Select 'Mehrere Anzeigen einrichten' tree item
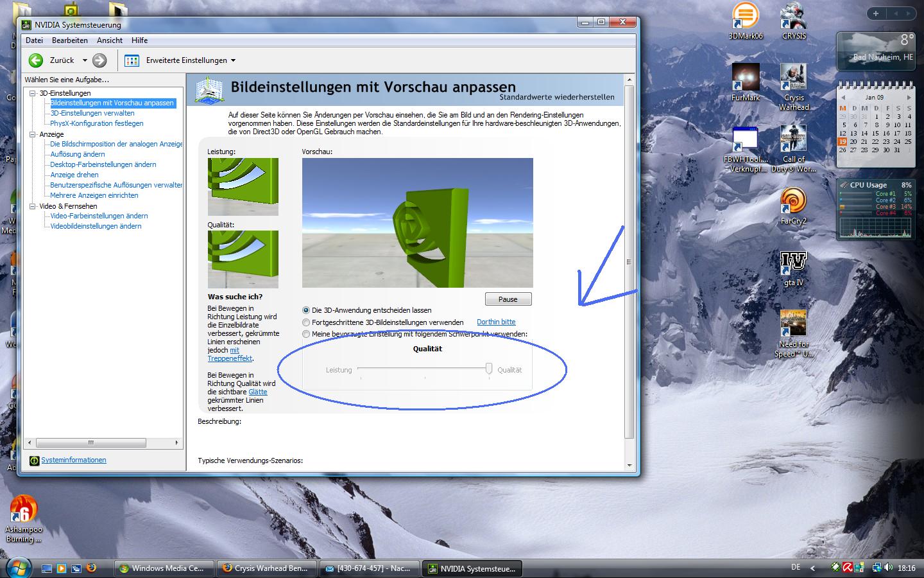Screen dimensions: 924x578 tap(94, 195)
